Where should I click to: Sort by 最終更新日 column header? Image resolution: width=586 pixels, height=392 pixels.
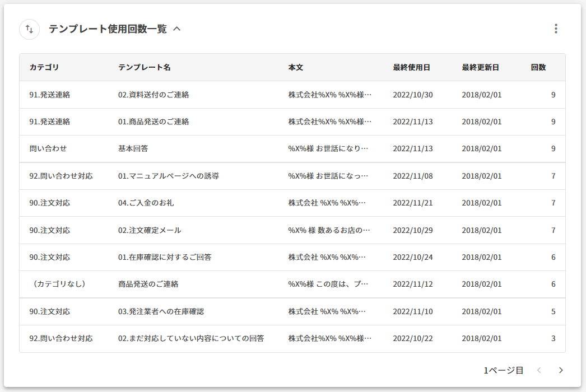click(480, 67)
